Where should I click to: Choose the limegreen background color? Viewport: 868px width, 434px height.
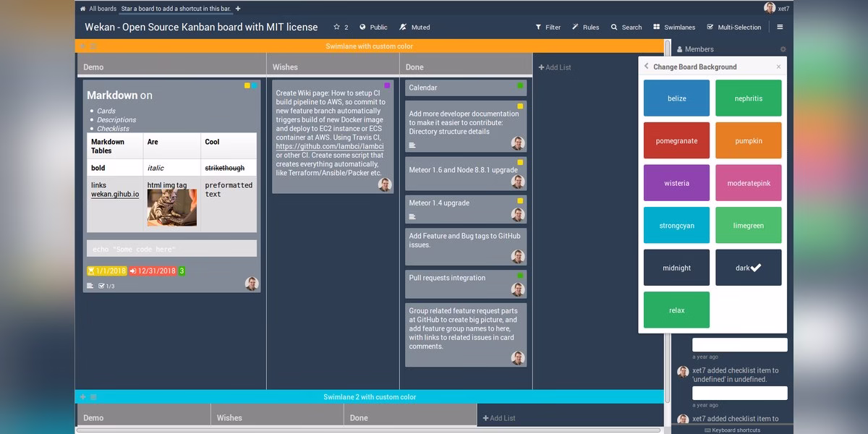[749, 226]
